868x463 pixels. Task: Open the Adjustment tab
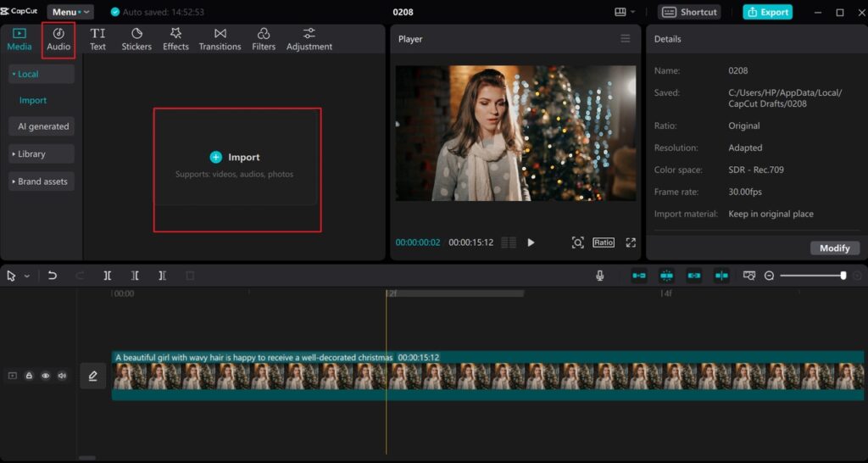(x=309, y=40)
